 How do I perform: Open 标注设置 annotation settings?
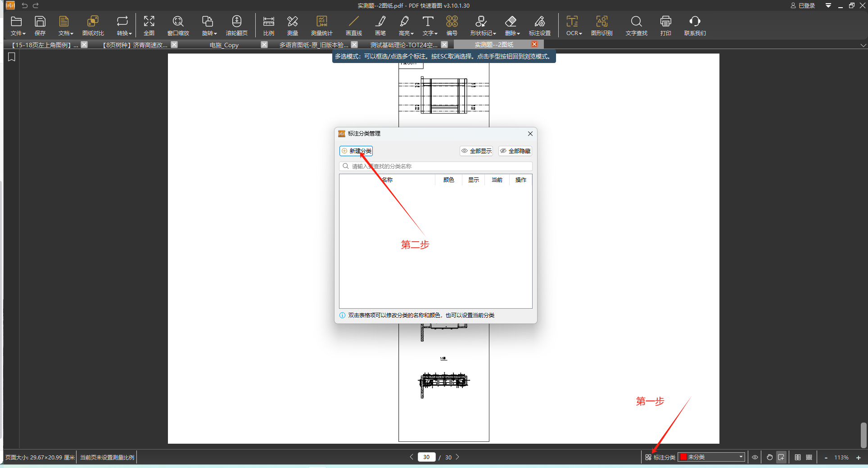(540, 26)
